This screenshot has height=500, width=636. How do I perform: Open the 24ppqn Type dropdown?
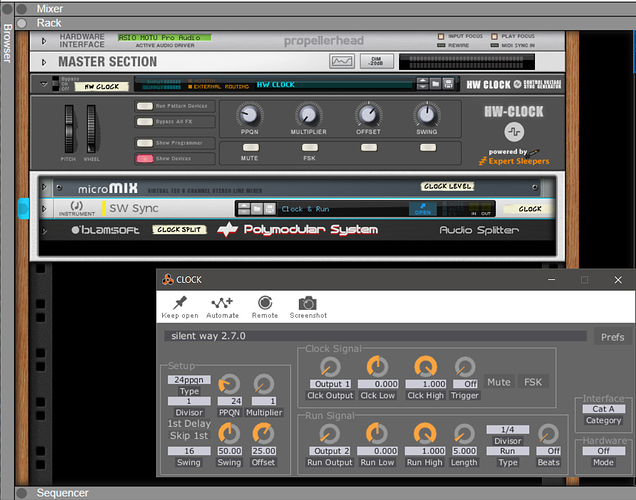pos(189,380)
